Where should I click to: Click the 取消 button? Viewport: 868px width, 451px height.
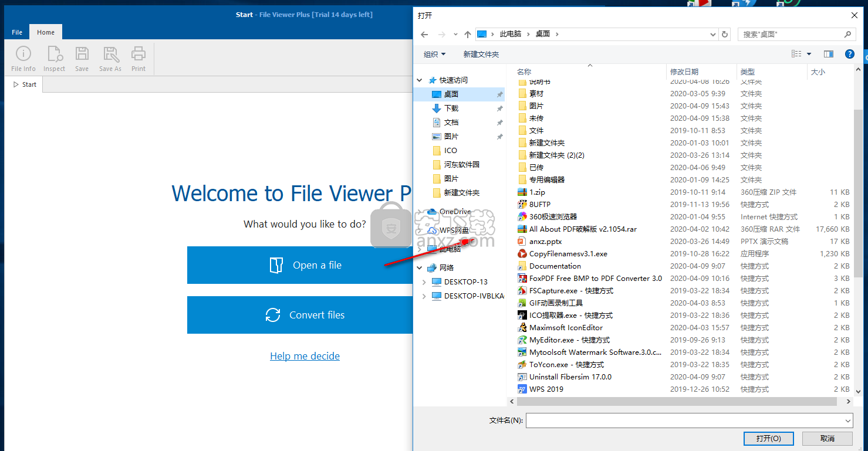point(828,439)
